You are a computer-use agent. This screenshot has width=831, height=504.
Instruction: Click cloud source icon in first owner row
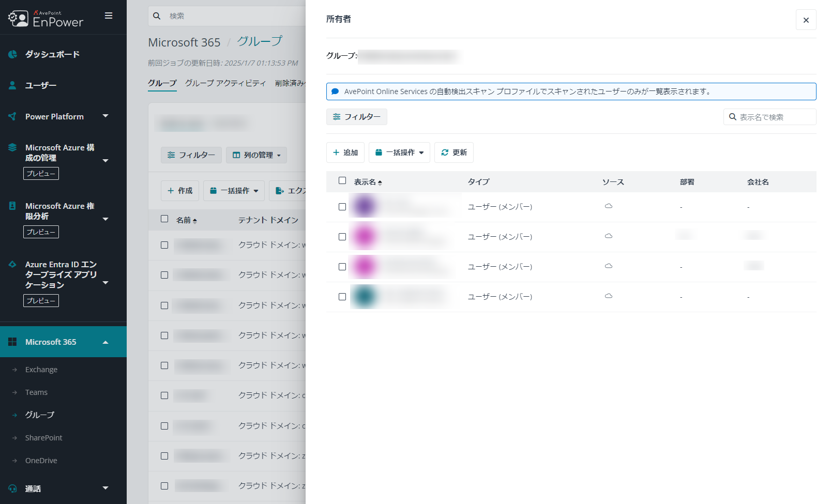pyautogui.click(x=609, y=206)
